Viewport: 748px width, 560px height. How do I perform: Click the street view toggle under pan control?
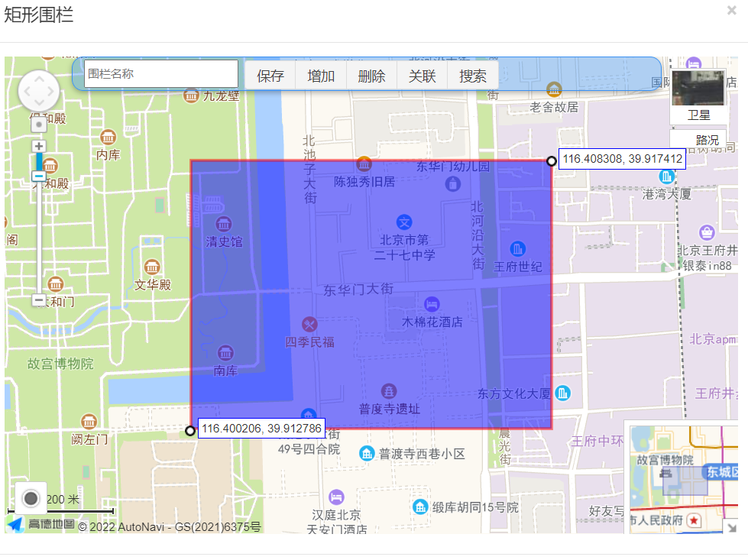[39, 124]
